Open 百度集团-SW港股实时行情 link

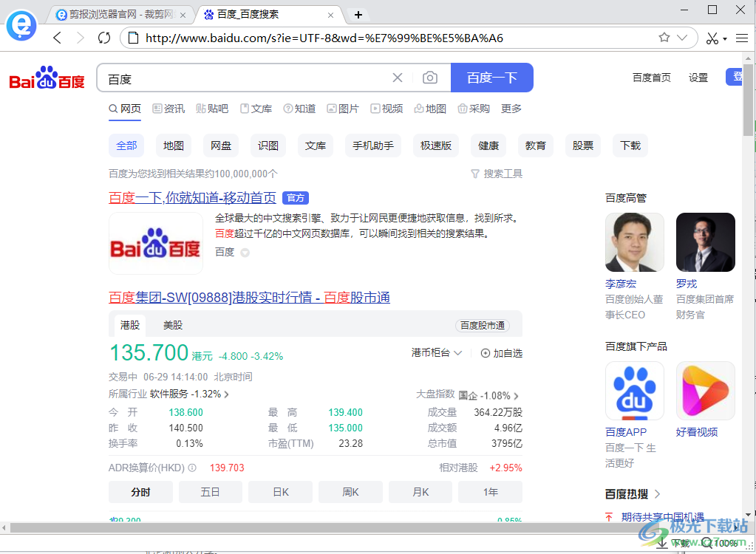pyautogui.click(x=249, y=298)
